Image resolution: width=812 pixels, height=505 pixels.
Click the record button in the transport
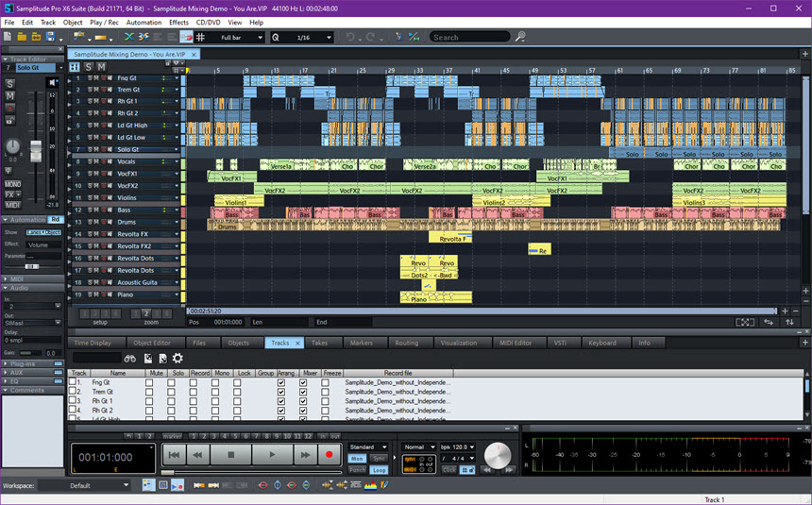tap(329, 455)
